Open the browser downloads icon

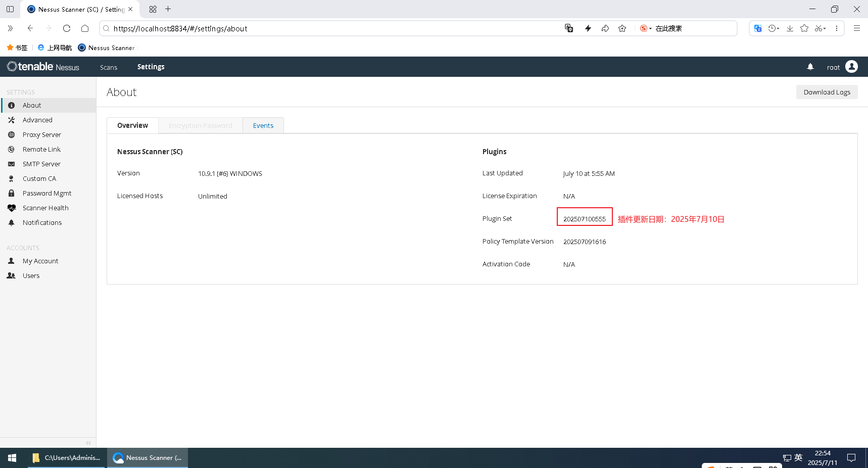click(790, 28)
